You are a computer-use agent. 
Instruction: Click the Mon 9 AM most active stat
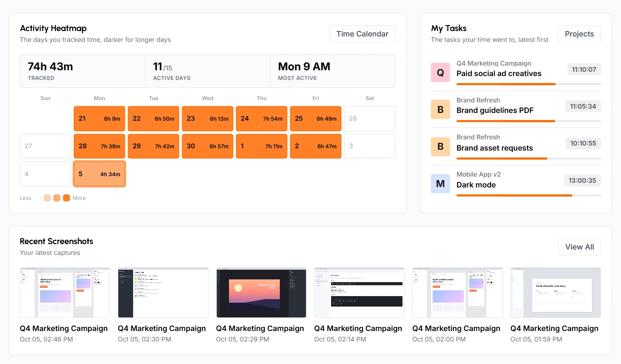[333, 71]
